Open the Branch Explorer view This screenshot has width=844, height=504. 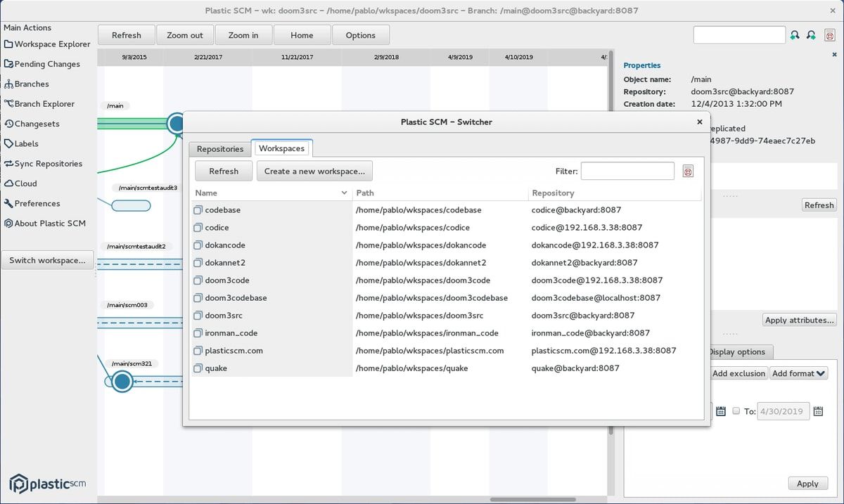[x=44, y=103]
